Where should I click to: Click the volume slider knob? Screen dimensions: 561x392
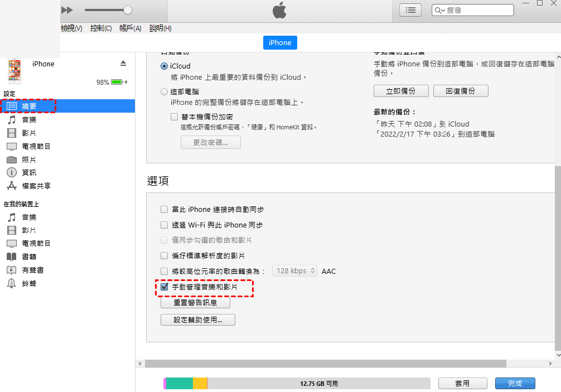[x=128, y=10]
